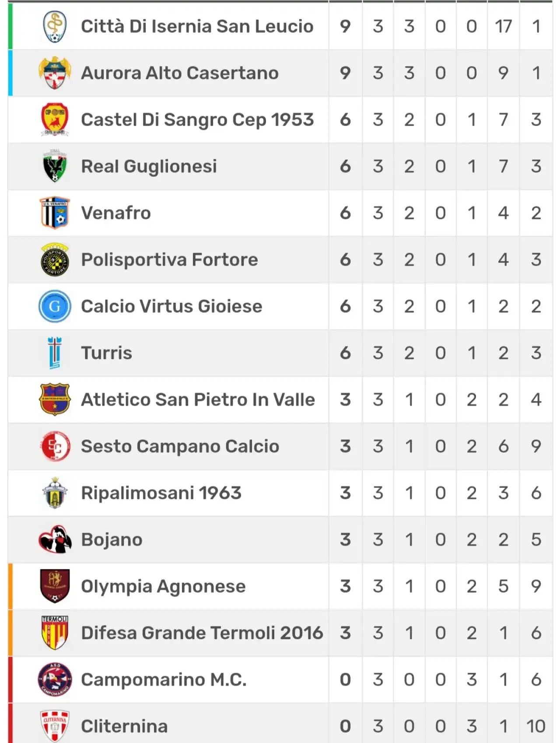
Task: Click the Turris team name text
Action: tap(106, 353)
